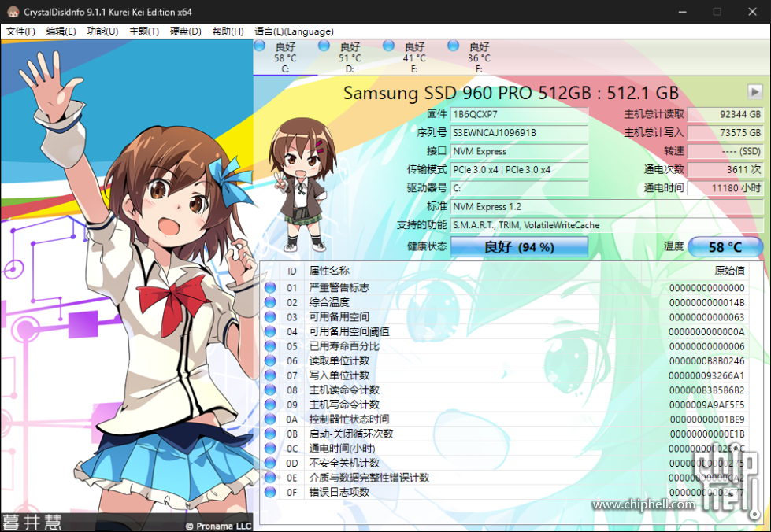
Task: Click status orb for 08 主机读命令计数
Action: click(x=270, y=390)
